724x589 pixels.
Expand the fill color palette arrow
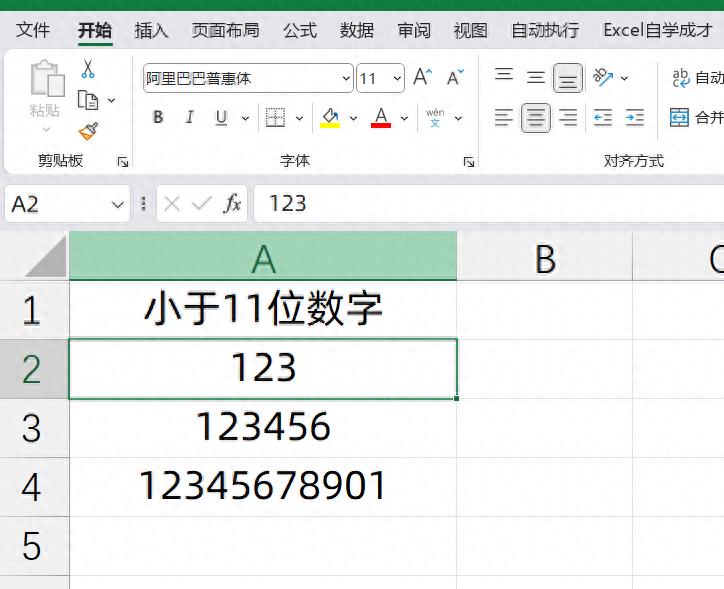(353, 119)
